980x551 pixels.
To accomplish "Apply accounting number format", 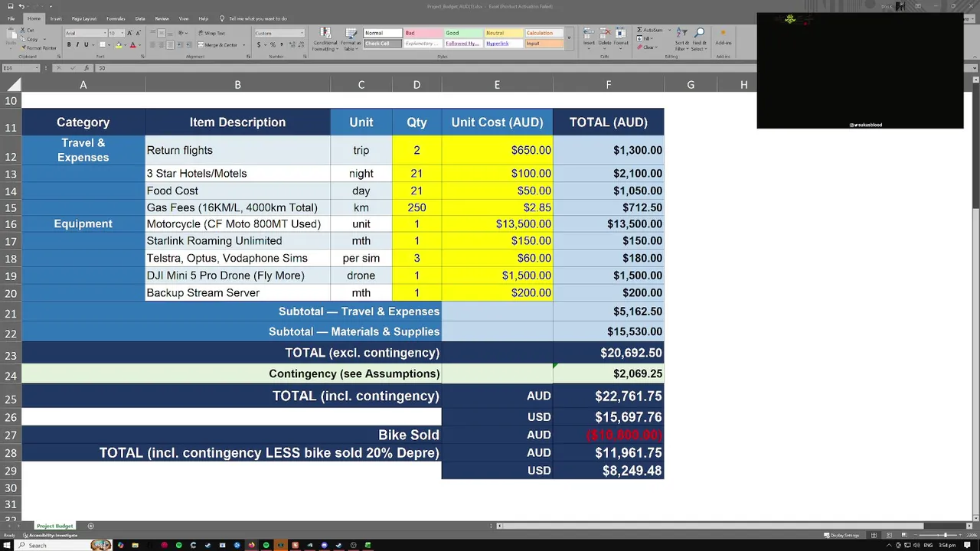I will point(260,45).
